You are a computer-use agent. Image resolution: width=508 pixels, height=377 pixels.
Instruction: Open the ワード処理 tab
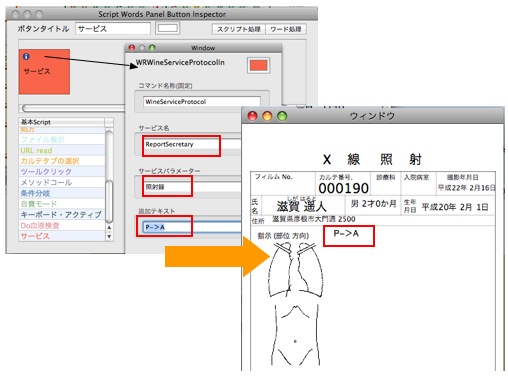[x=286, y=29]
